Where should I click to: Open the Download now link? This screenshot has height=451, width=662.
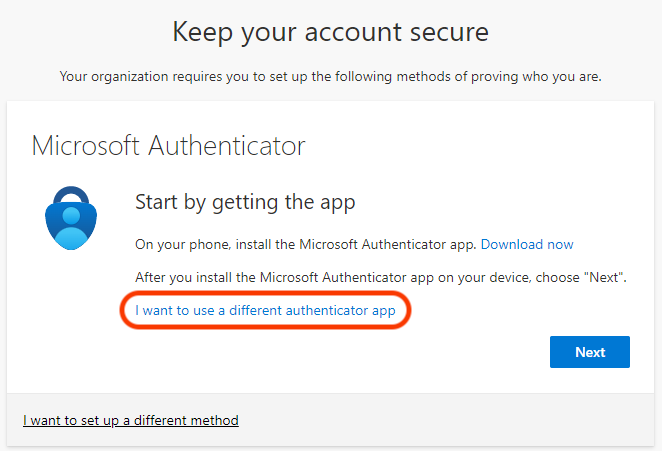coord(527,244)
